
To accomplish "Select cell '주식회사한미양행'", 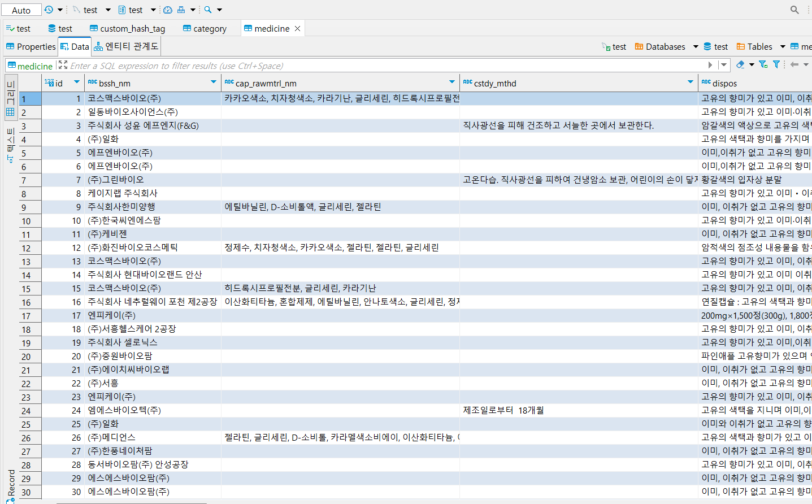I will [153, 207].
